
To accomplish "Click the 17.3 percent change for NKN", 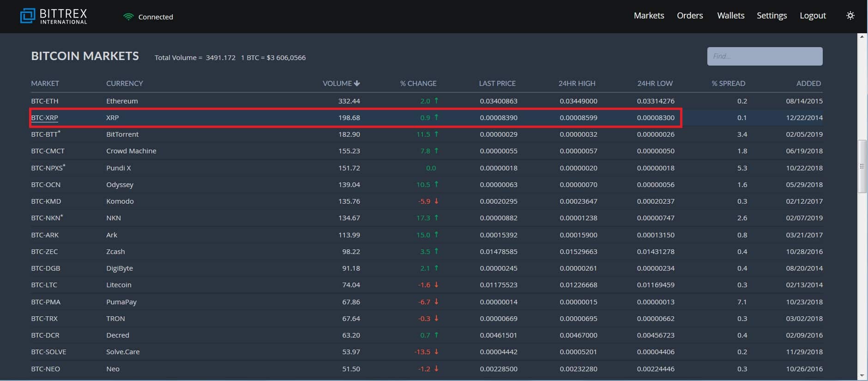I will click(423, 218).
